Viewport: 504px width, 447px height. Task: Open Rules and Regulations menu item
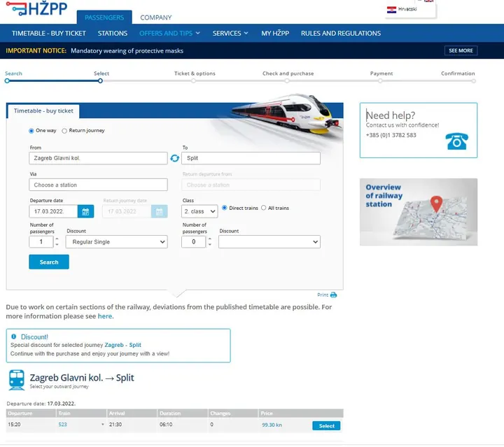[x=341, y=33]
